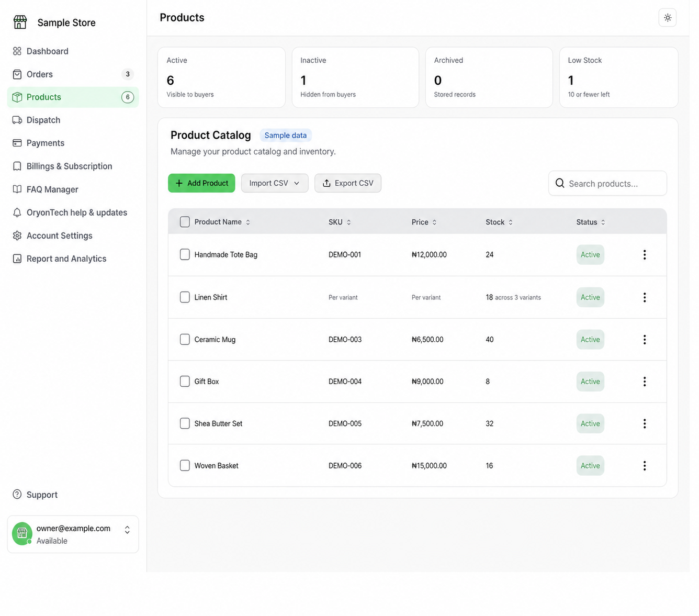Viewport: 699px width, 616px height.
Task: Open actions menu for Handmade Tote Bag
Action: click(645, 255)
